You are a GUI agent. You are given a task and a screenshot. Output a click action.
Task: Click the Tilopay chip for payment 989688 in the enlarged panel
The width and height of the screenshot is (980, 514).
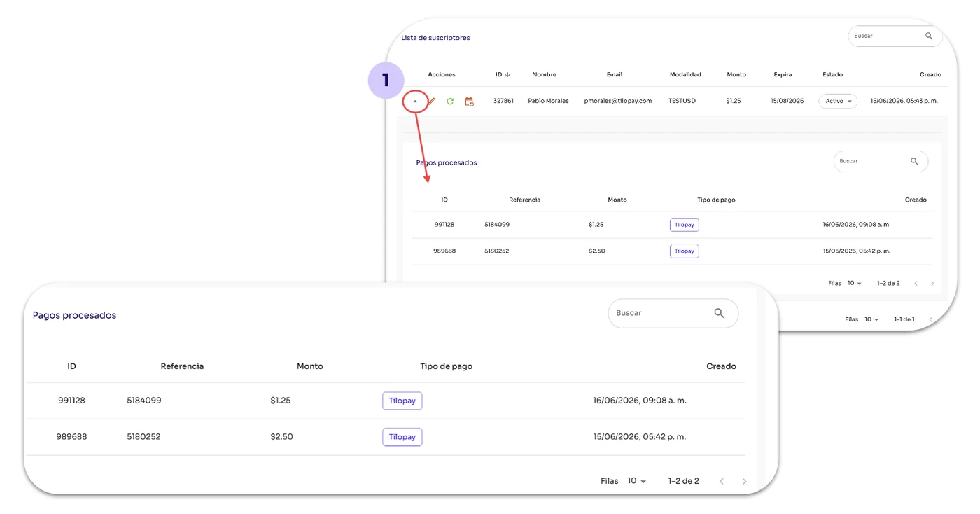402,437
